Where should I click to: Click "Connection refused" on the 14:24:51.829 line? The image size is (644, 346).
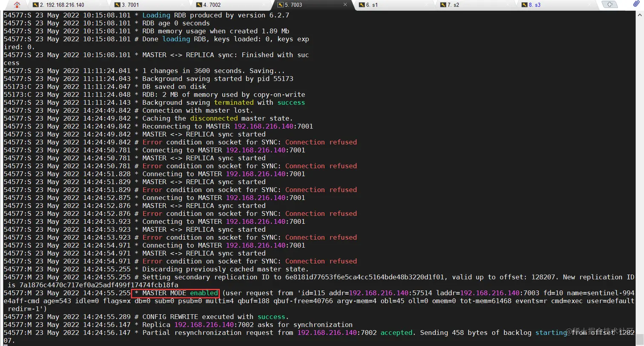point(321,190)
